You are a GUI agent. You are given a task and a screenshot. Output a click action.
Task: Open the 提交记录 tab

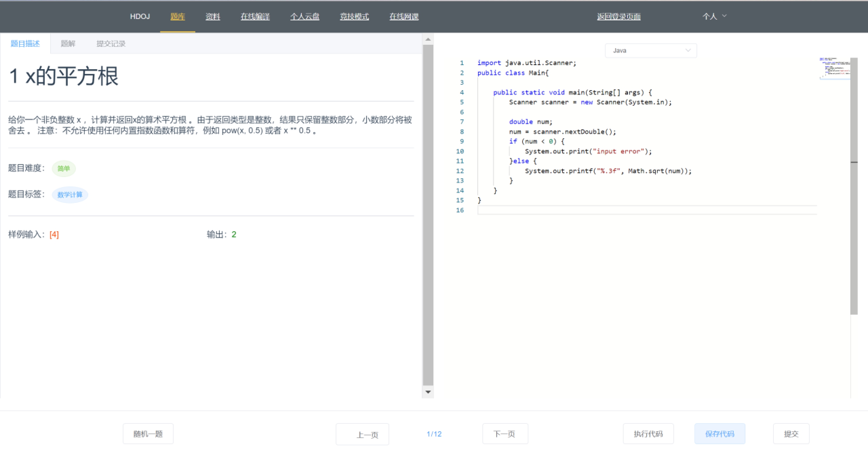point(111,43)
